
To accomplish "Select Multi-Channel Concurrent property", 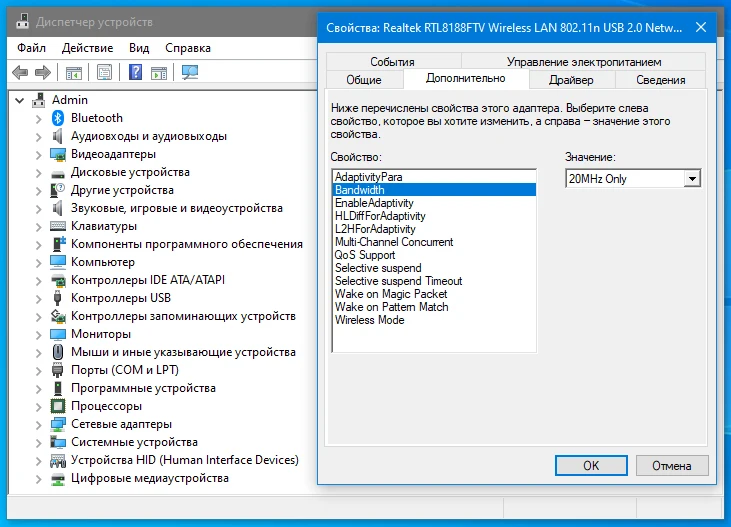I will (x=434, y=242).
